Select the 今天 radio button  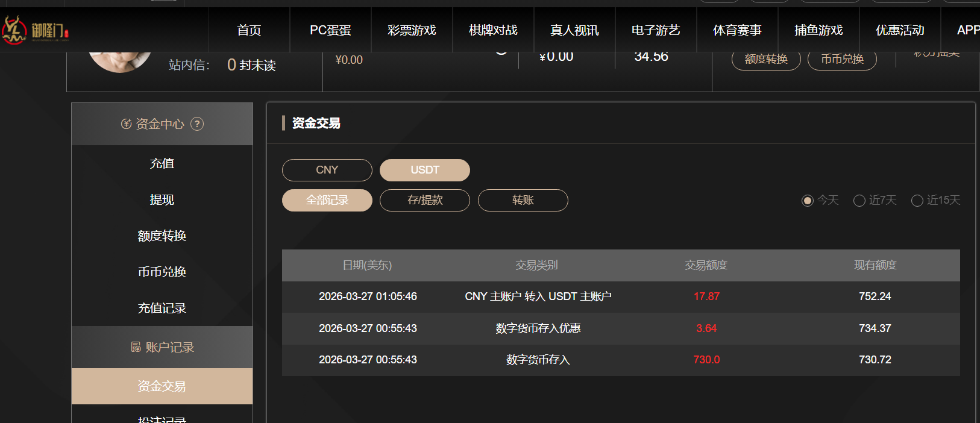(x=808, y=201)
